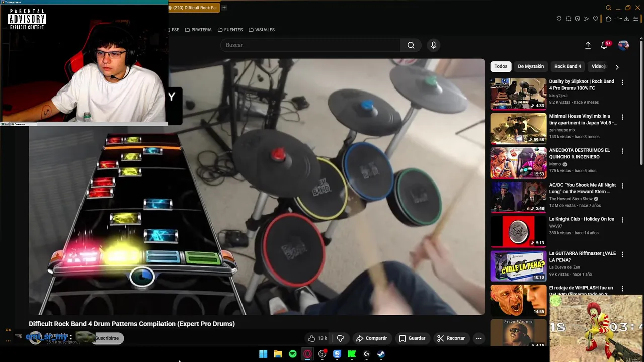
Task: Click the pin icon in browser toolbar
Action: [x=559, y=19]
